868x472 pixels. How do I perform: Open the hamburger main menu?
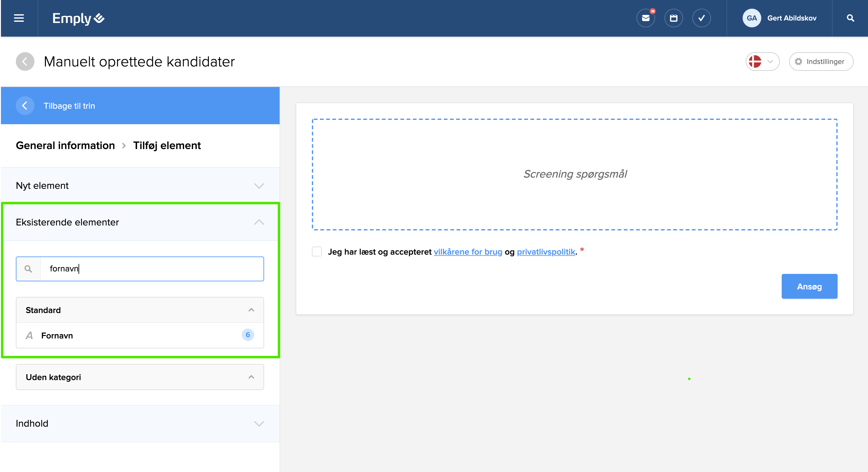19,18
